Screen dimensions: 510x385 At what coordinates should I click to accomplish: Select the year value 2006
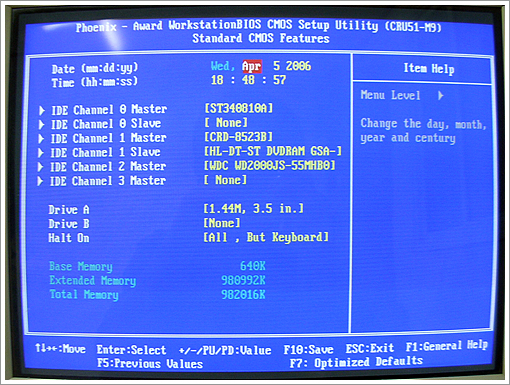pyautogui.click(x=298, y=66)
